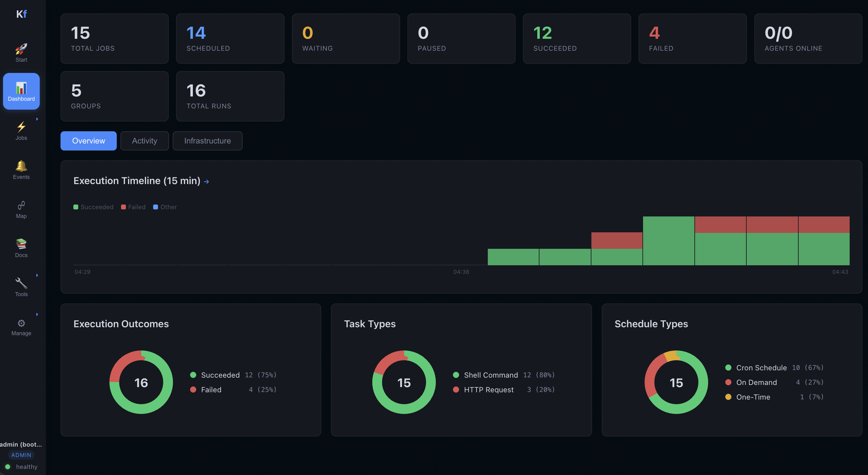868x475 pixels.
Task: Open the Start rocket icon in sidebar
Action: pyautogui.click(x=21, y=50)
